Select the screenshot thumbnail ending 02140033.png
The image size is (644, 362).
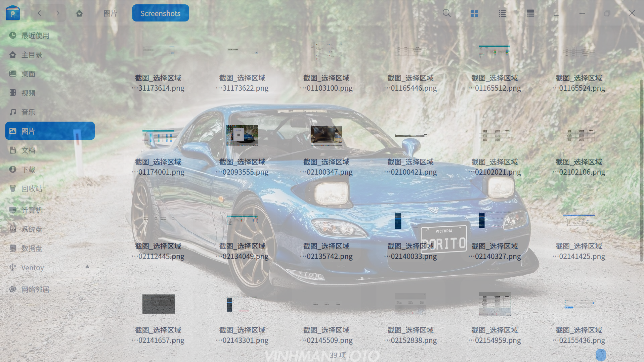[411, 220]
